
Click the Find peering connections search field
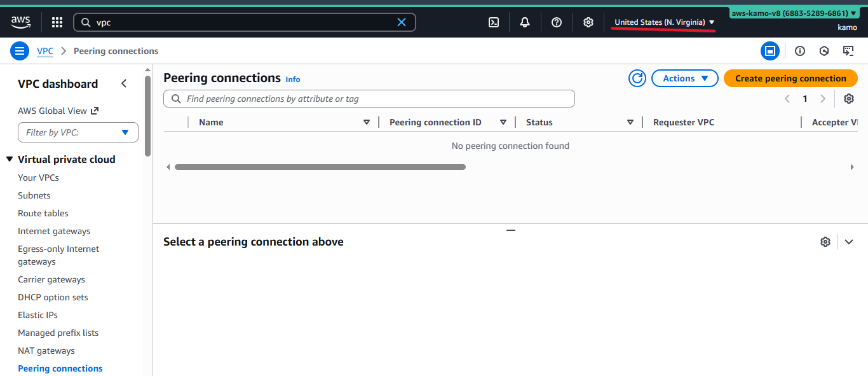point(369,99)
